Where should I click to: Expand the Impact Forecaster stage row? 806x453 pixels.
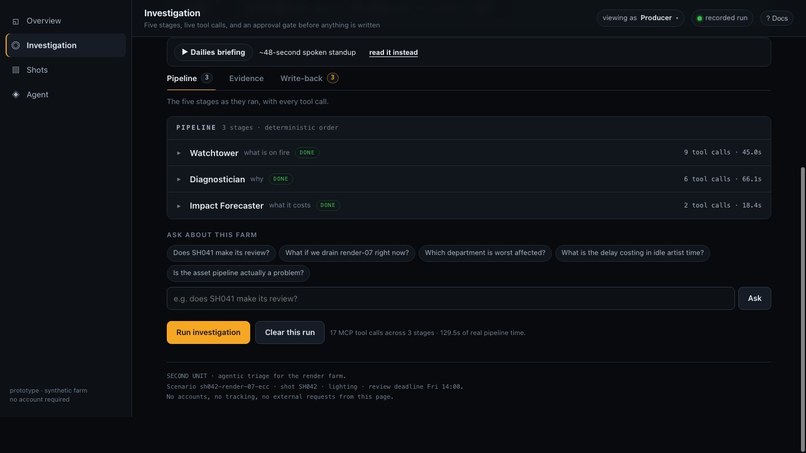tap(468, 205)
